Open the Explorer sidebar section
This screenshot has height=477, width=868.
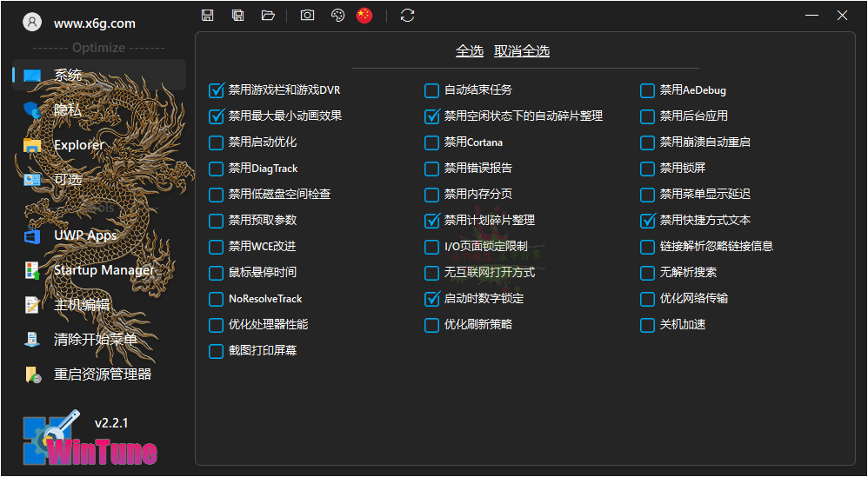click(78, 145)
